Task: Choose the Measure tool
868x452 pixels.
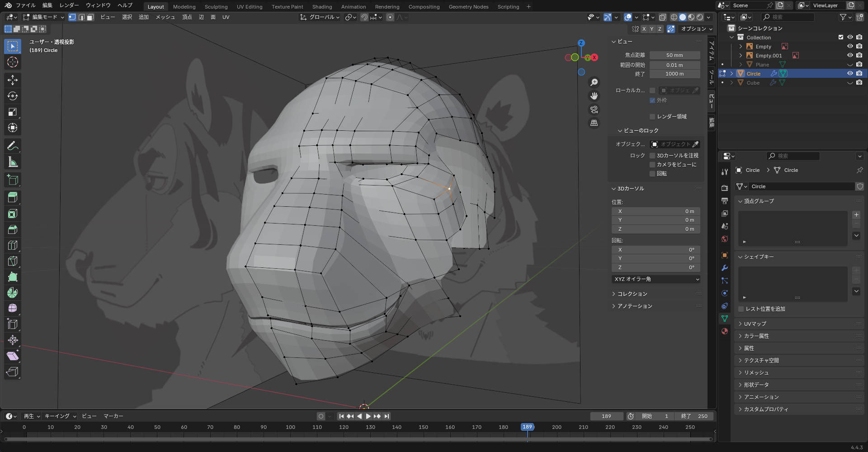Action: coord(13,162)
